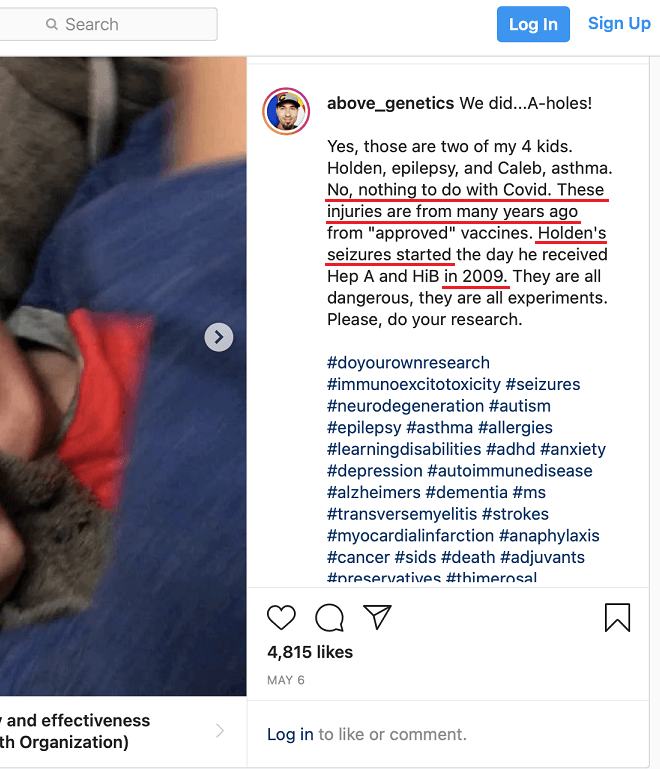Open comments via the speech bubble icon
This screenshot has width=660, height=769.
click(x=330, y=617)
